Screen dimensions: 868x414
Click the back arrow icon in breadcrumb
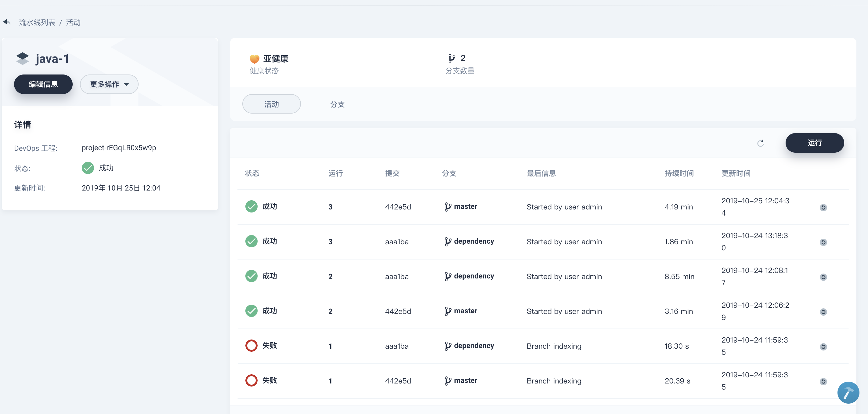[x=7, y=22]
